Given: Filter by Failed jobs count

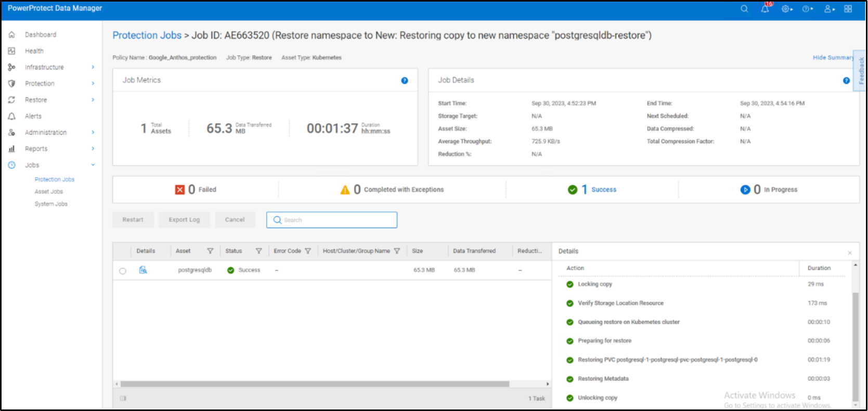Looking at the screenshot, I should (x=196, y=190).
